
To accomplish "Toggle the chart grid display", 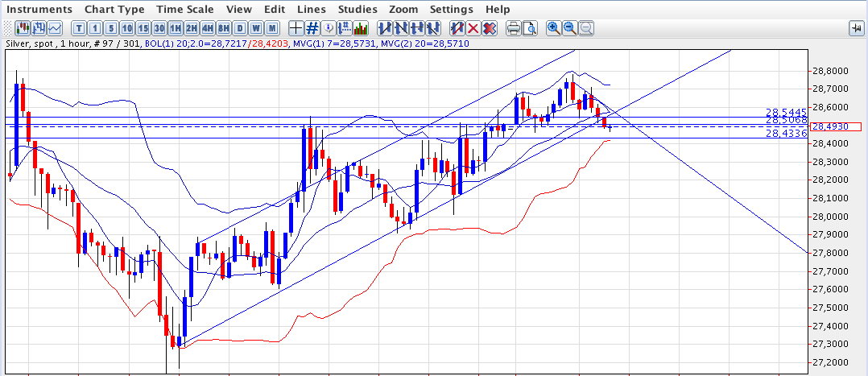I will (x=312, y=28).
